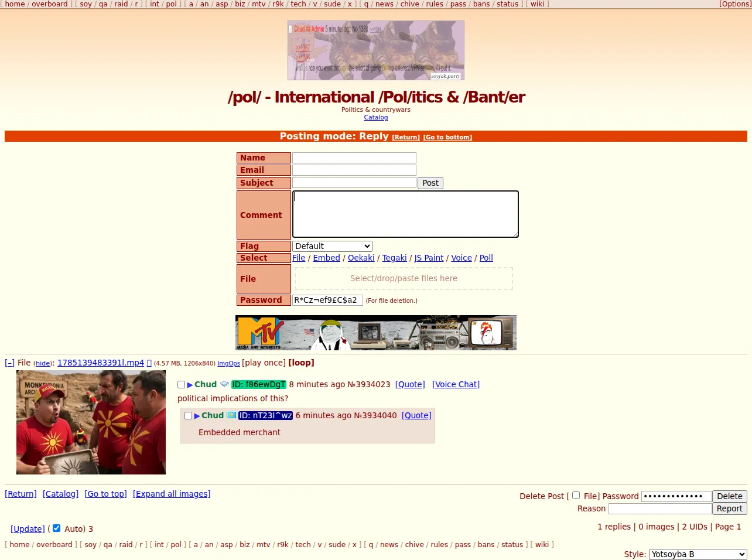Open post menu arrow for reply 3934040
This screenshot has height=560, width=752.
197,416
